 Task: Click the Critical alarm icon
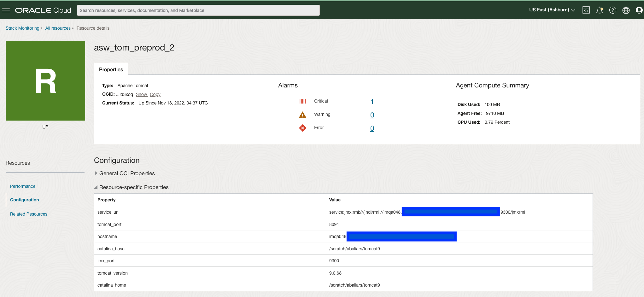tap(302, 101)
